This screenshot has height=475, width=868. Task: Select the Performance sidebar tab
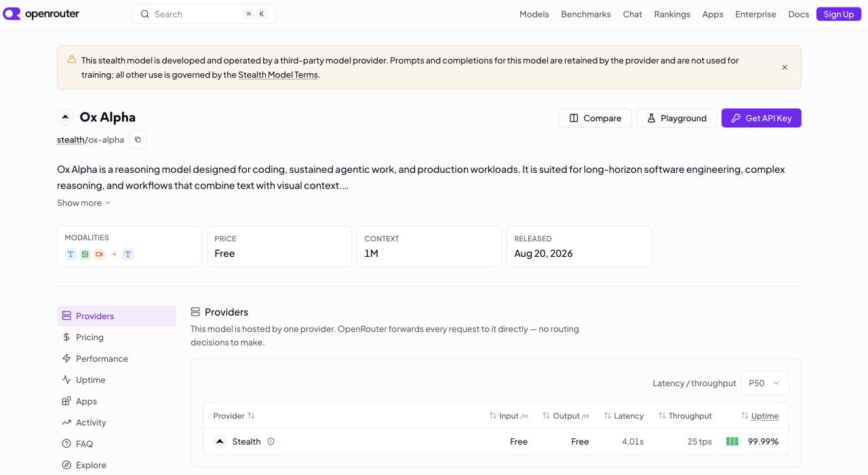pos(117,358)
